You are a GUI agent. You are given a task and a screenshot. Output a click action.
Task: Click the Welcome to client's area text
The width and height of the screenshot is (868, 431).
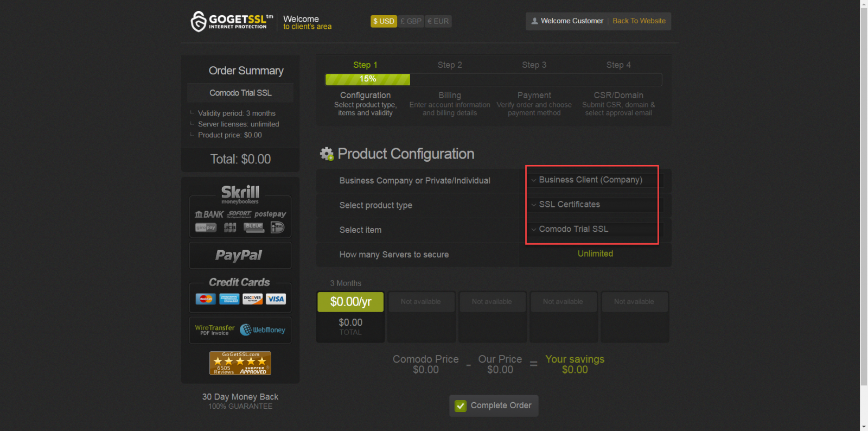tap(307, 22)
